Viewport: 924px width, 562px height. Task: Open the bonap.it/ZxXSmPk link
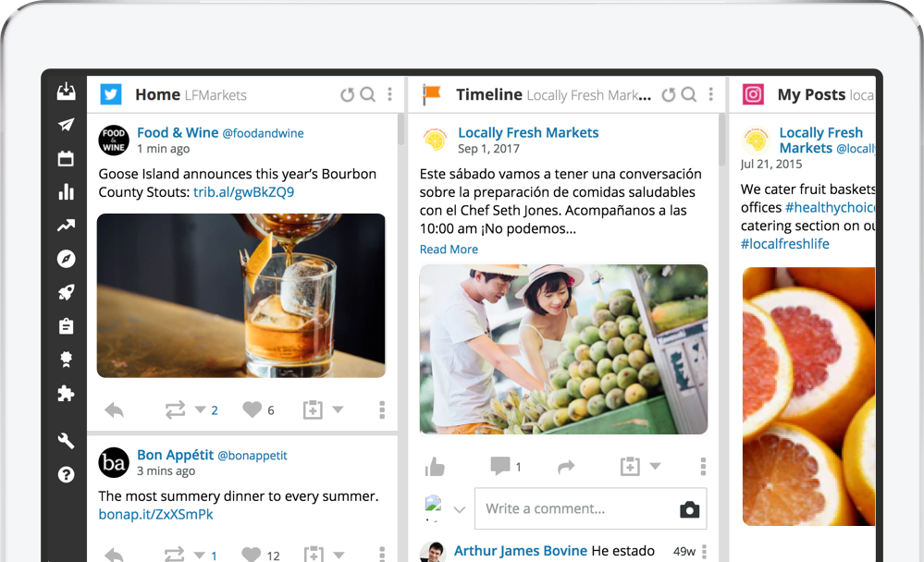coord(155,514)
